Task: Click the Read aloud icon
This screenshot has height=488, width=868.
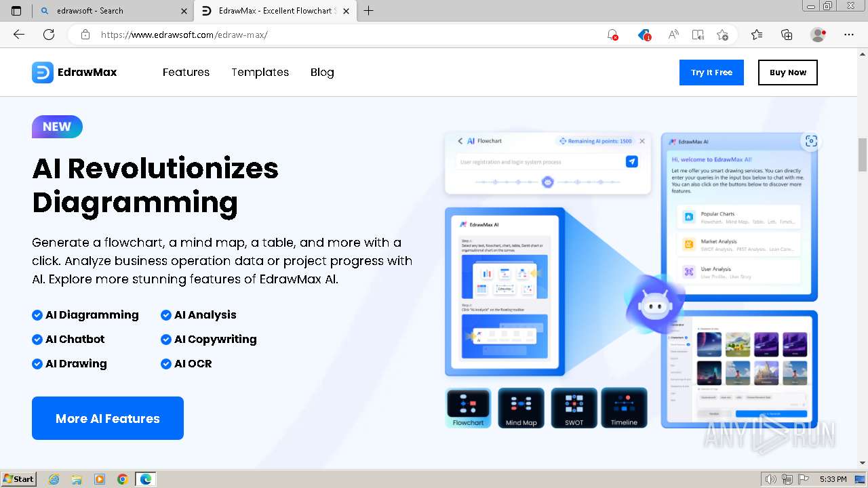Action: coord(673,35)
